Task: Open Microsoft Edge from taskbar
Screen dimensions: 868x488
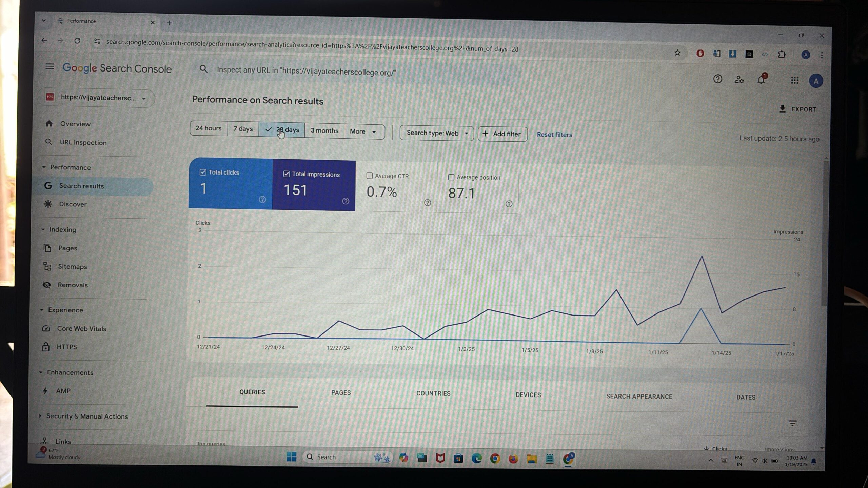Action: [477, 459]
